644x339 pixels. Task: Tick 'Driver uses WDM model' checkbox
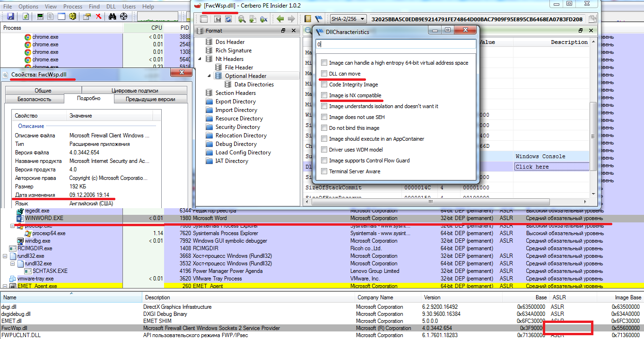point(324,150)
